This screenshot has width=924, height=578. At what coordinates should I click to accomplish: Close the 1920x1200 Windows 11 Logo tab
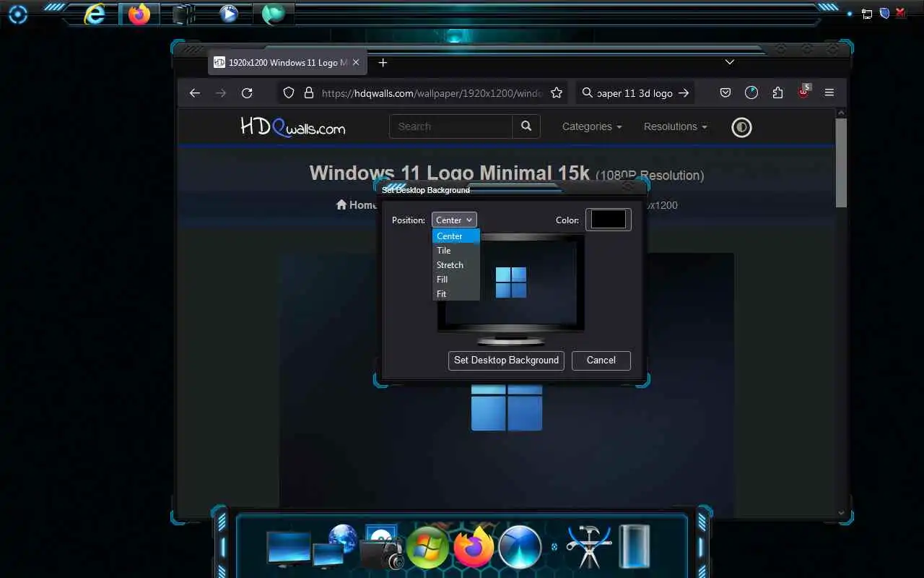pos(356,63)
